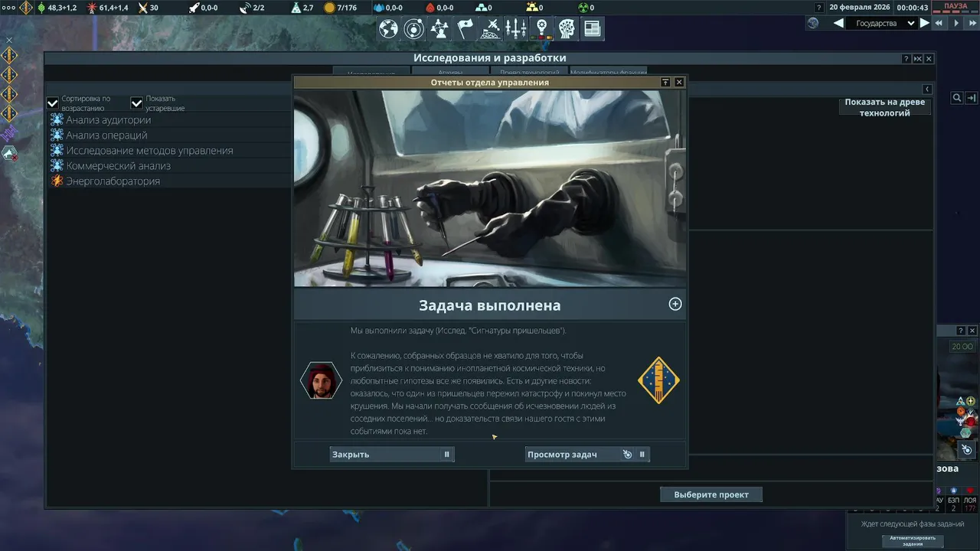Viewport: 980px width, 551px height.
Task: Click the faction badge in the report
Action: [x=658, y=380]
